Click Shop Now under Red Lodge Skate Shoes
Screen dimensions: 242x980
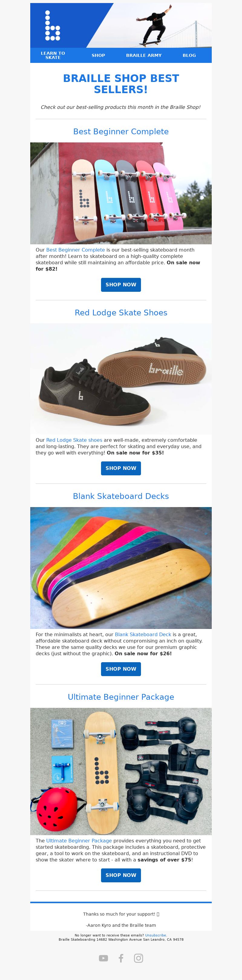[x=121, y=468]
